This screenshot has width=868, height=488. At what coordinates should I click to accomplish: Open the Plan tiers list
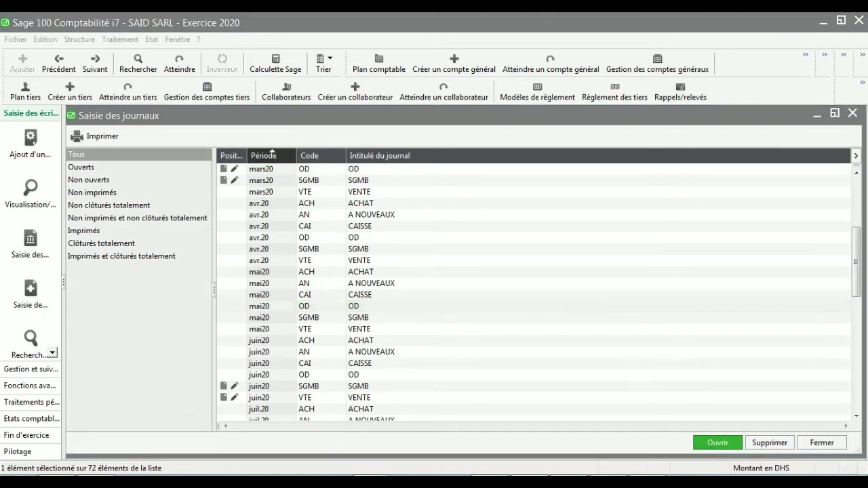click(x=25, y=91)
